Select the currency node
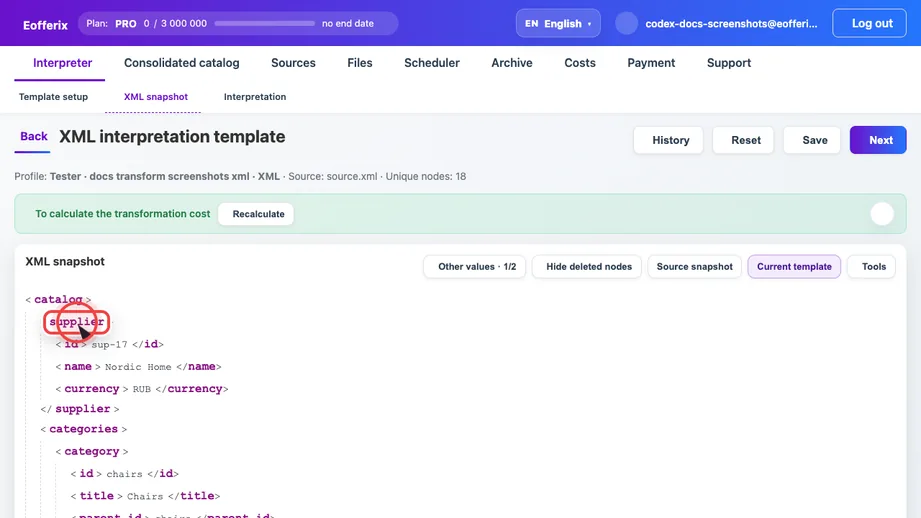Image resolution: width=921 pixels, height=518 pixels. point(92,389)
